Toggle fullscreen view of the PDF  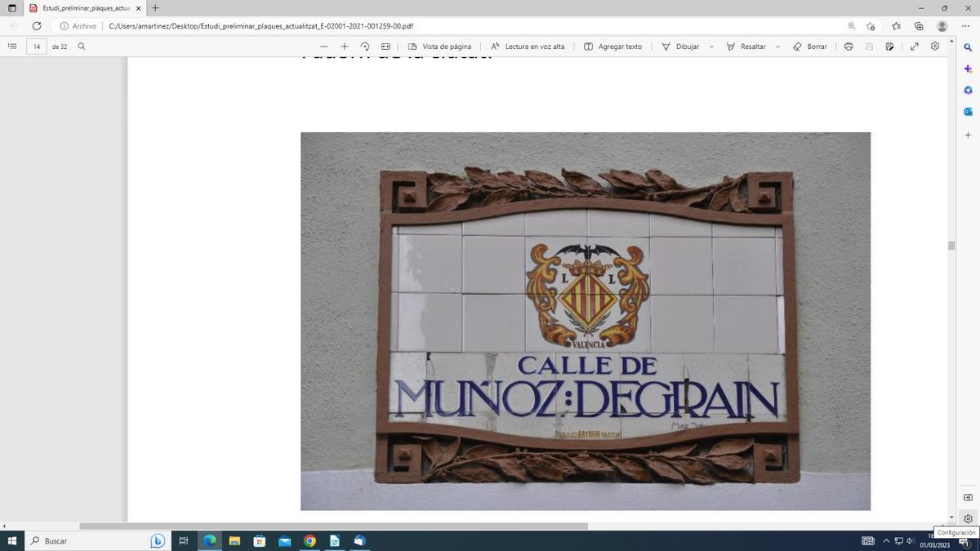pos(914,47)
